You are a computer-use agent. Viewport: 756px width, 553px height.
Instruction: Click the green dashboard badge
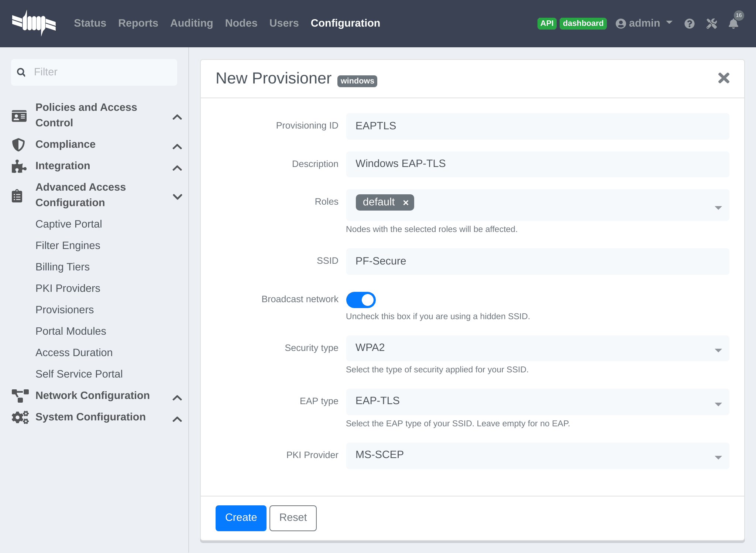click(583, 23)
